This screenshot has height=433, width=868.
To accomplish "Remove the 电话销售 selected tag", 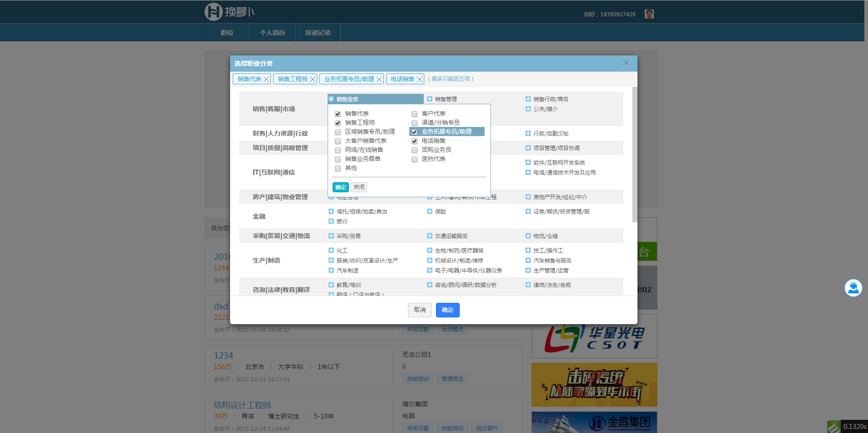I will 420,79.
